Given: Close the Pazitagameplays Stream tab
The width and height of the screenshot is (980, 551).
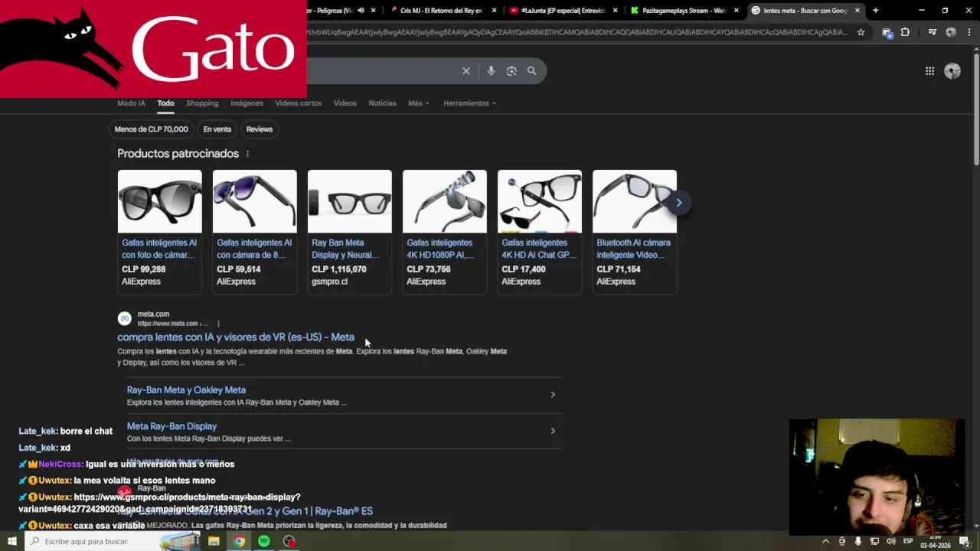Looking at the screenshot, I should [x=736, y=11].
